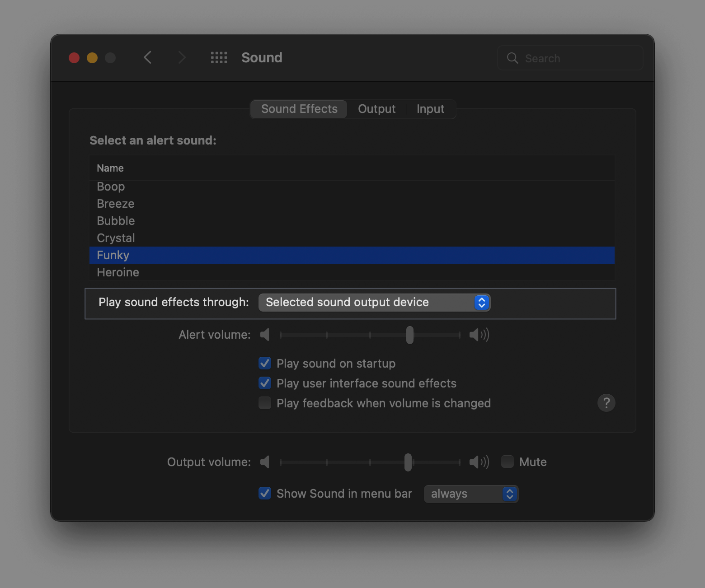Viewport: 705px width, 588px height.
Task: Check the Mute checkbox
Action: 508,462
